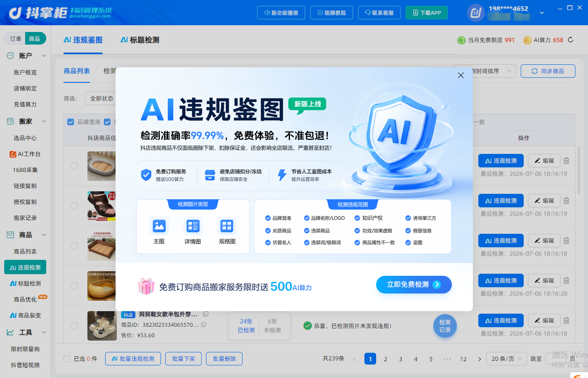Click the 规格图 image type icon

(x=227, y=226)
